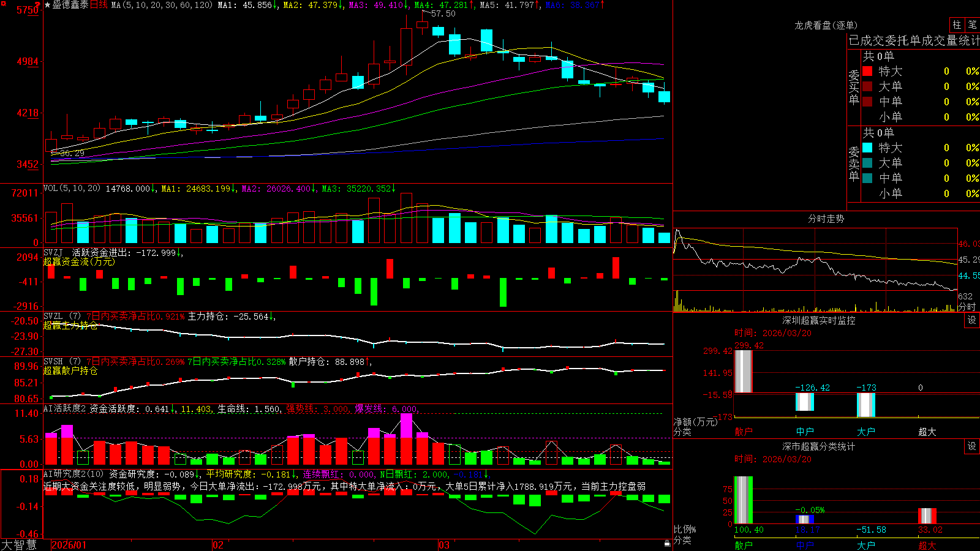Select the AI活跃度2 indicator title
The width and height of the screenshot is (980, 551).
pos(65,409)
